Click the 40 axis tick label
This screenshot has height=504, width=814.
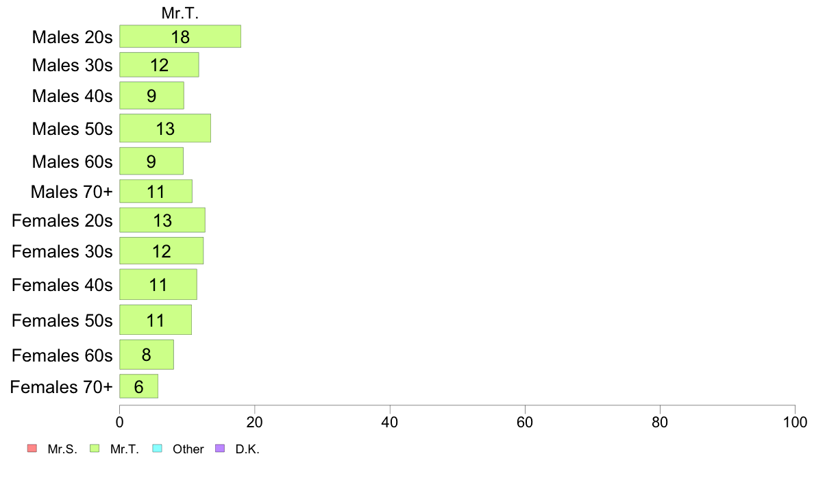coord(390,422)
